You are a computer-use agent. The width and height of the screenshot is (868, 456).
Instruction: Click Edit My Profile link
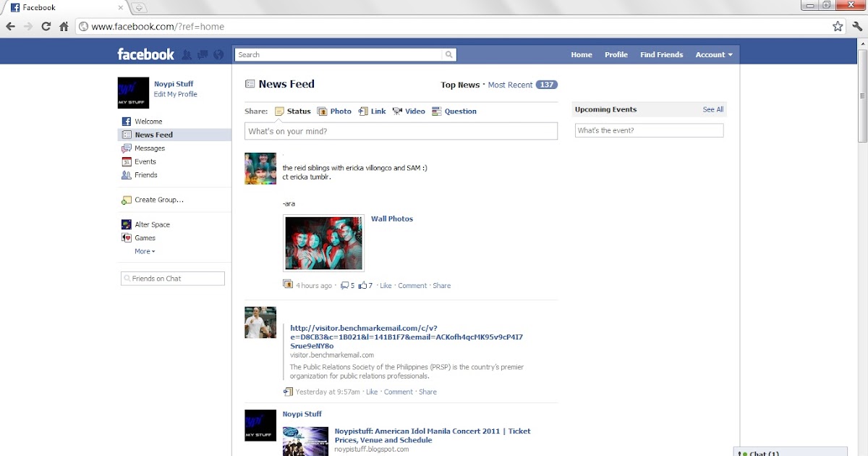(x=176, y=94)
